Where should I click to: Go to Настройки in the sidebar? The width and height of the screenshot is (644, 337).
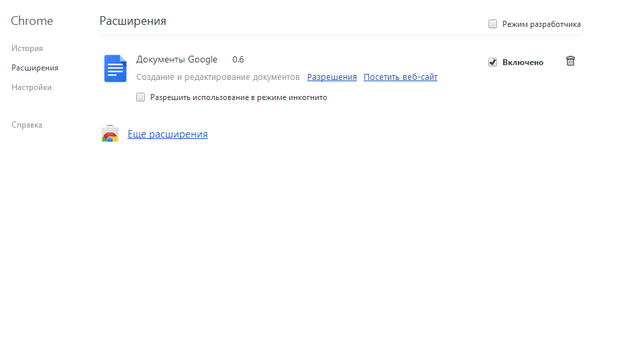click(x=31, y=87)
